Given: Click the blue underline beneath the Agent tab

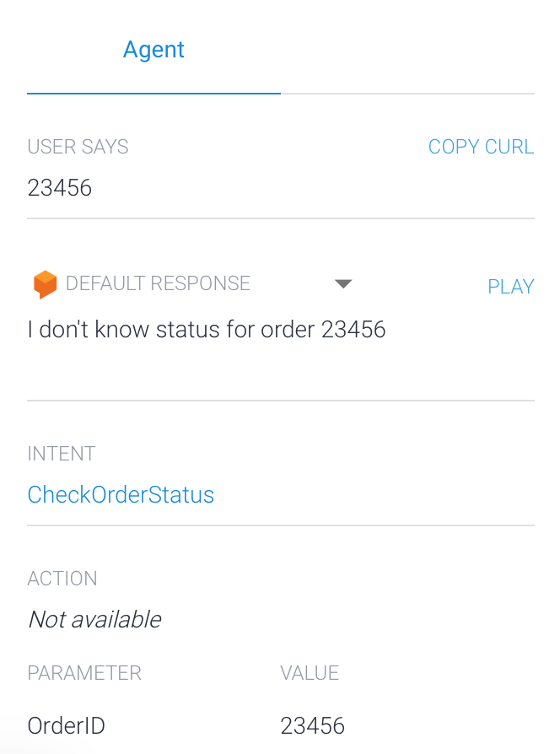Looking at the screenshot, I should 153,94.
